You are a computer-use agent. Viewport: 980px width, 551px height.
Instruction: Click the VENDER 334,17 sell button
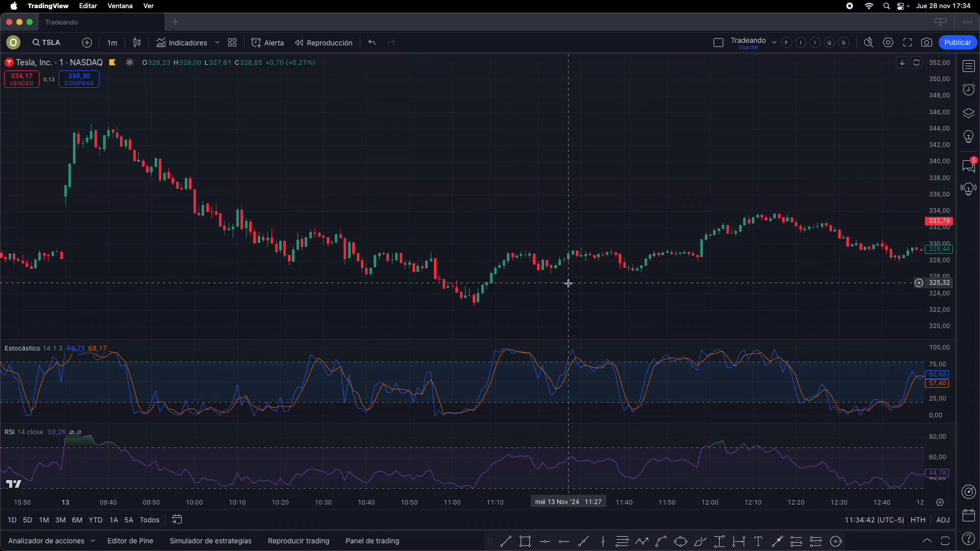pyautogui.click(x=21, y=79)
